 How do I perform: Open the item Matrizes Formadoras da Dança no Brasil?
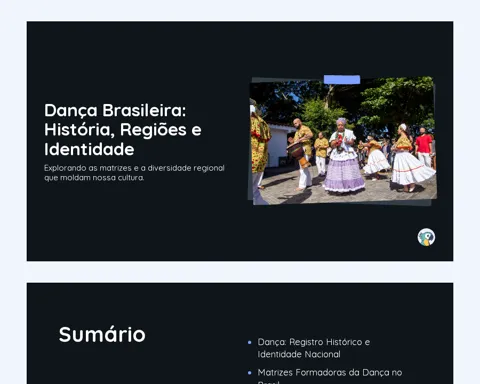pyautogui.click(x=329, y=377)
